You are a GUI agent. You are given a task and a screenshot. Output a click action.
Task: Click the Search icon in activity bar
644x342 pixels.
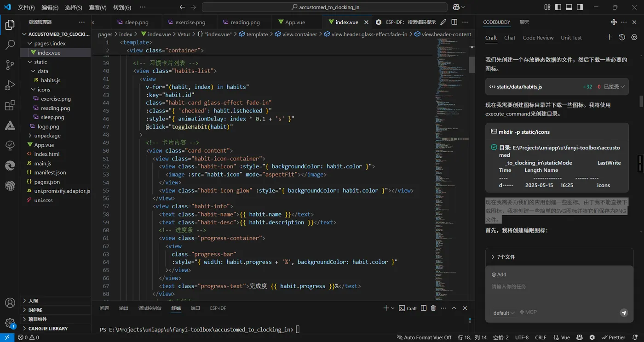point(10,45)
